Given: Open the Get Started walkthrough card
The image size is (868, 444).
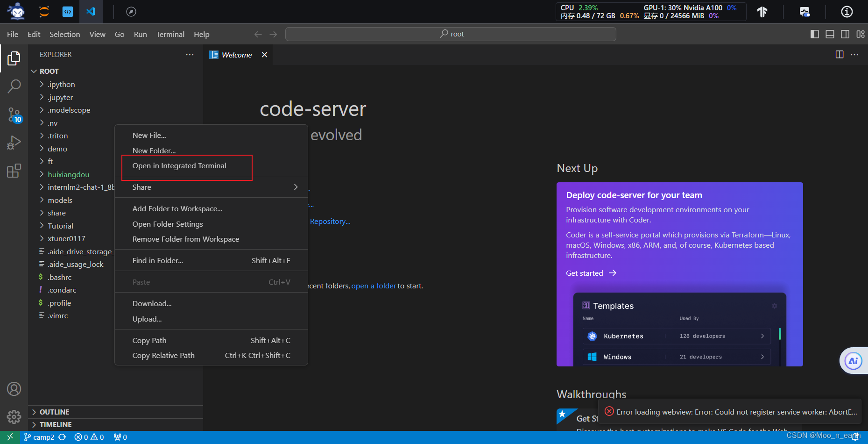Looking at the screenshot, I should (x=578, y=419).
